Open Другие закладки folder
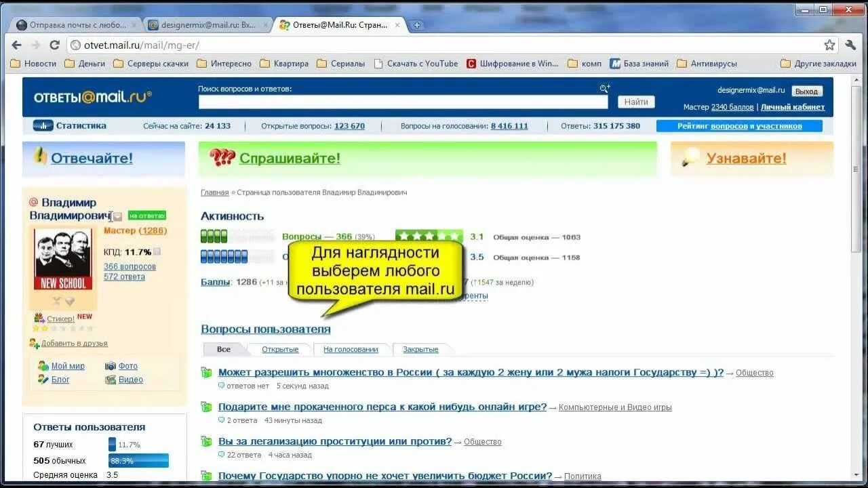 click(818, 64)
